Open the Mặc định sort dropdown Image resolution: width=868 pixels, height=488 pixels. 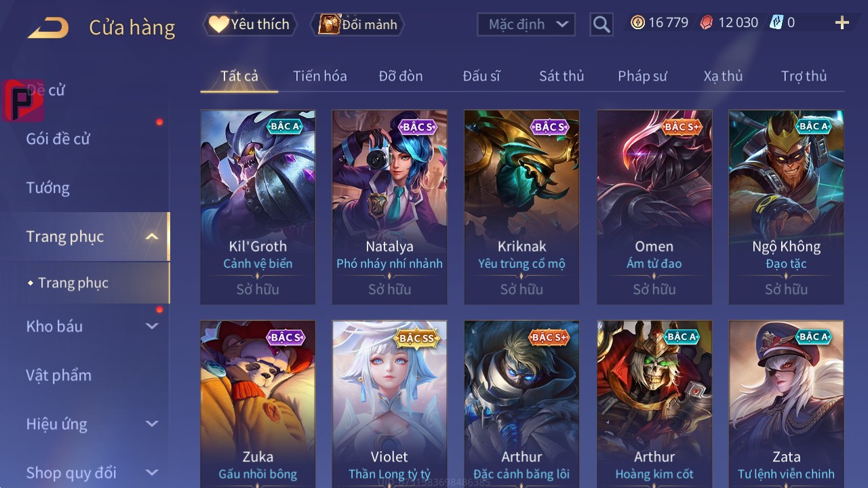point(526,24)
